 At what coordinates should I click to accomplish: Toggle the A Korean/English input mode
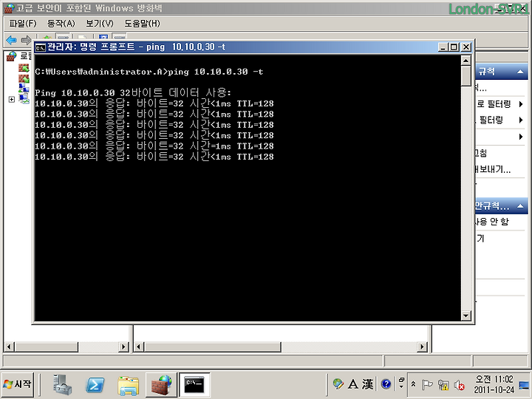353,384
